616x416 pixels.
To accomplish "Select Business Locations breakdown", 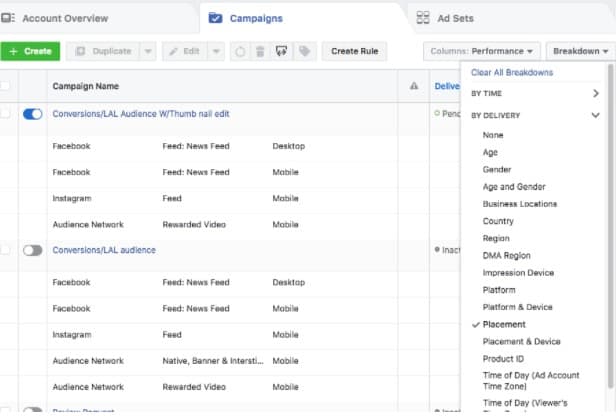I will (x=520, y=204).
